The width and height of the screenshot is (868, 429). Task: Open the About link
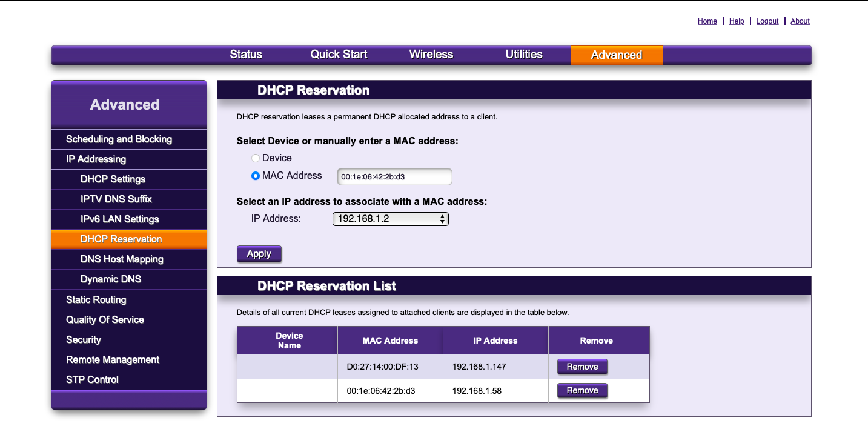[x=800, y=21]
